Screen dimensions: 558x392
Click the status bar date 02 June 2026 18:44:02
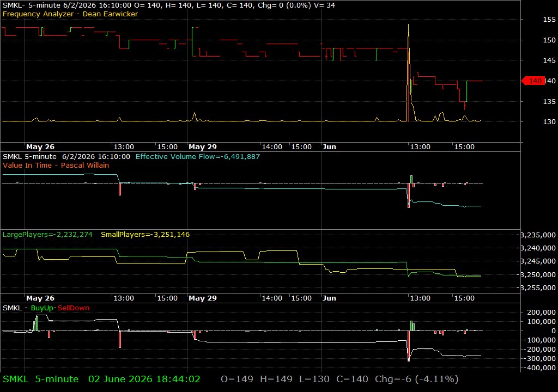tap(144, 379)
